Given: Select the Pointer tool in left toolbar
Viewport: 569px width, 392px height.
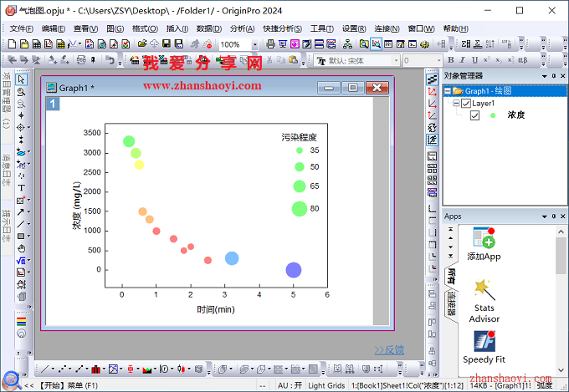Looking at the screenshot, I should 21,79.
